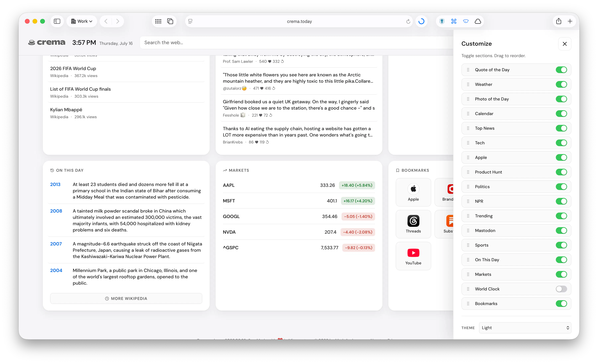The image size is (598, 364).
Task: Open a new tab with plus icon
Action: pyautogui.click(x=570, y=21)
